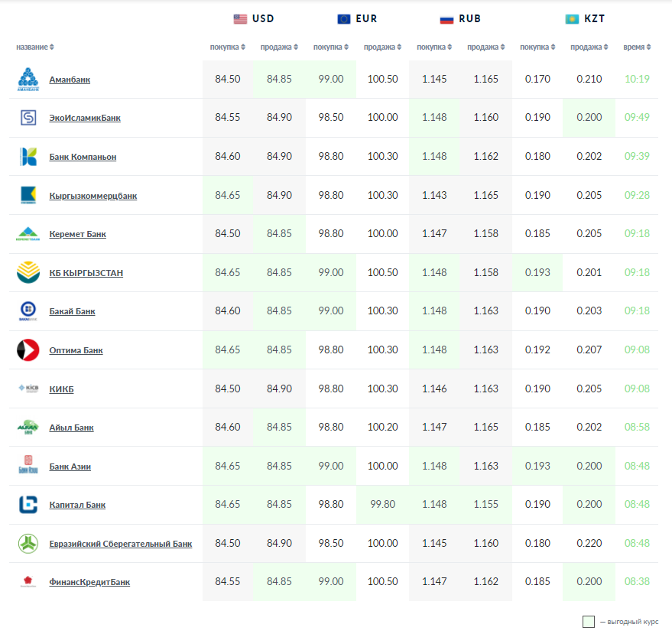Open the Керемет Банк link
Image resolution: width=672 pixels, height=634 pixels.
click(77, 234)
